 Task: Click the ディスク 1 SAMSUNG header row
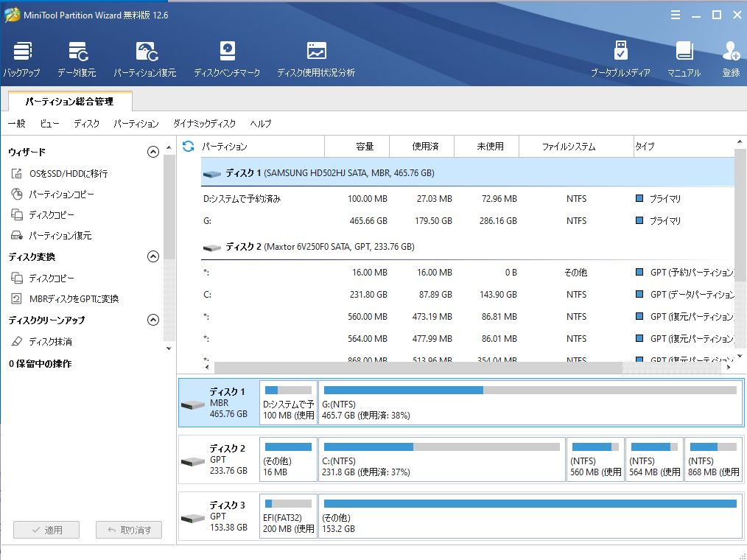click(467, 173)
